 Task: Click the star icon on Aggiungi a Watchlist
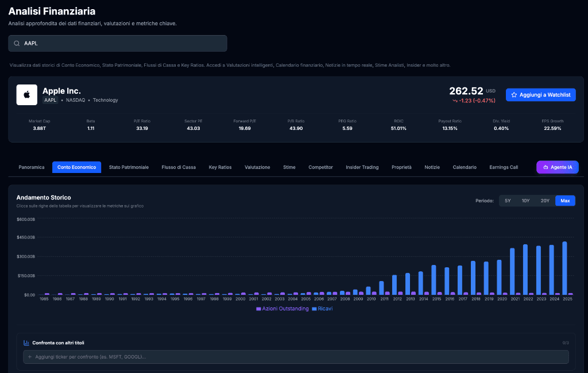(514, 95)
